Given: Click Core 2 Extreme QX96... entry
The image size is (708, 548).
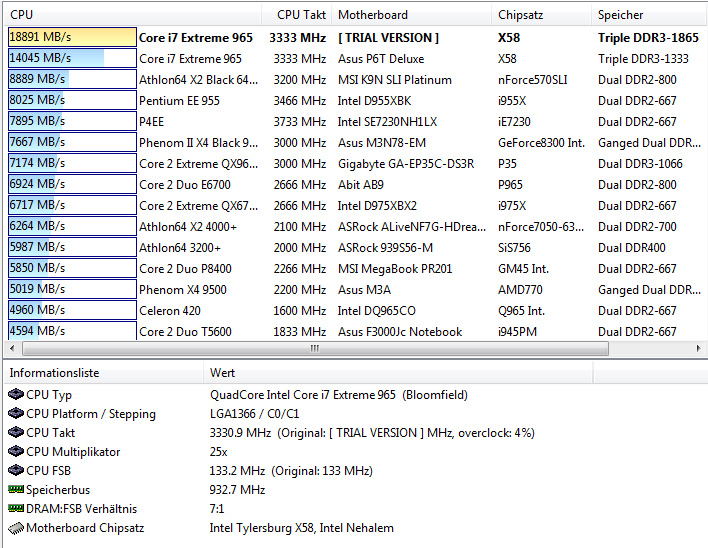Looking at the screenshot, I should [x=199, y=164].
